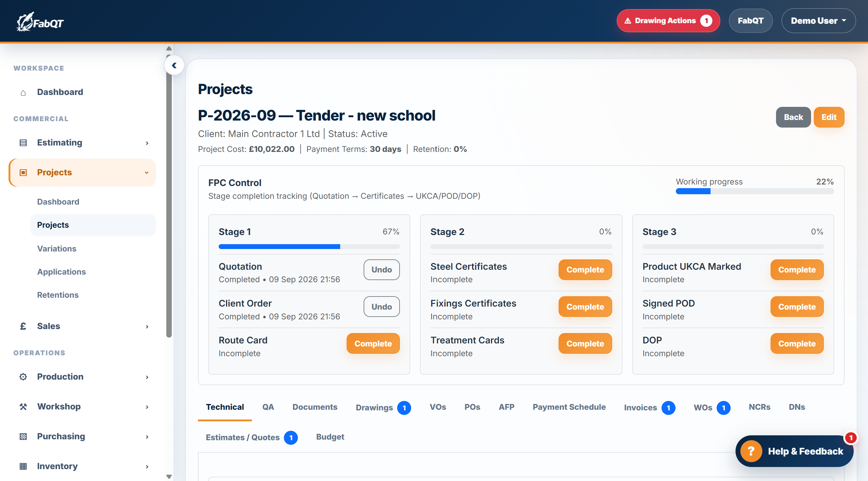The height and width of the screenshot is (481, 868).
Task: Click the warning triangle in Drawing Actions
Action: (627, 21)
